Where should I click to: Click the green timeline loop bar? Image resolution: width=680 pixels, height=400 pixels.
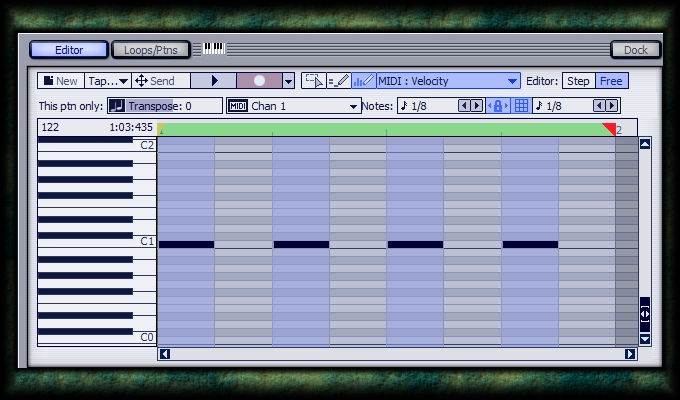pyautogui.click(x=386, y=129)
